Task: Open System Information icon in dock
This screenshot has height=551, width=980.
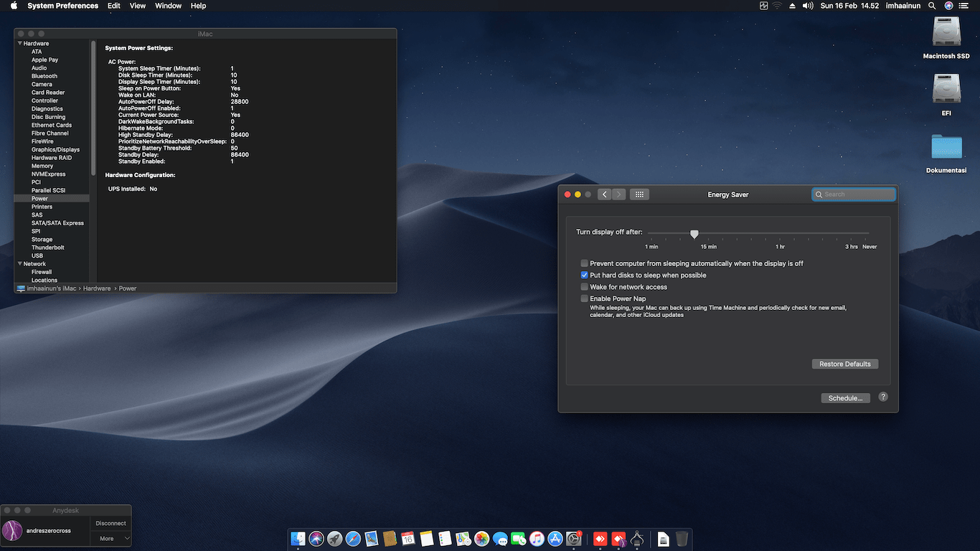Action: tap(637, 539)
